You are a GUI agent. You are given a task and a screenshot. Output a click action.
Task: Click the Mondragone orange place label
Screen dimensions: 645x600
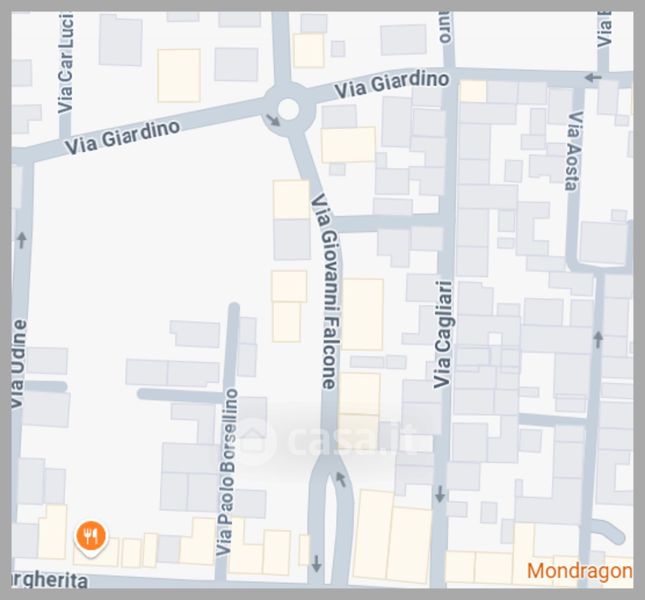point(580,571)
